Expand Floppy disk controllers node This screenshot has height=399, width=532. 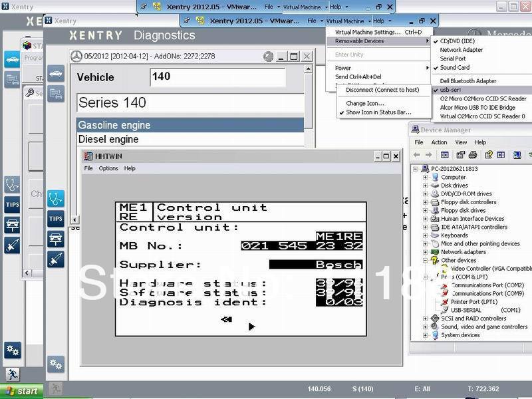point(425,202)
